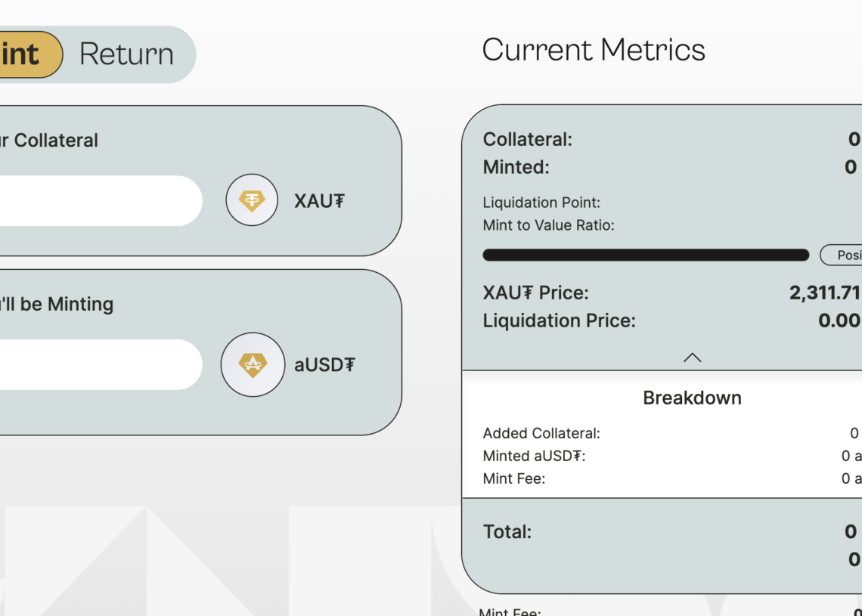The height and width of the screenshot is (616, 862).
Task: Click the Position pill button
Action: click(x=841, y=255)
